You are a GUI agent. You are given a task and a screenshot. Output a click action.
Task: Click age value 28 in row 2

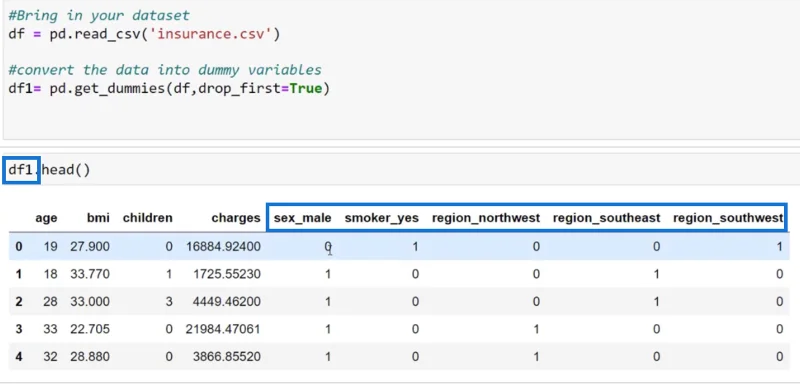[51, 302]
